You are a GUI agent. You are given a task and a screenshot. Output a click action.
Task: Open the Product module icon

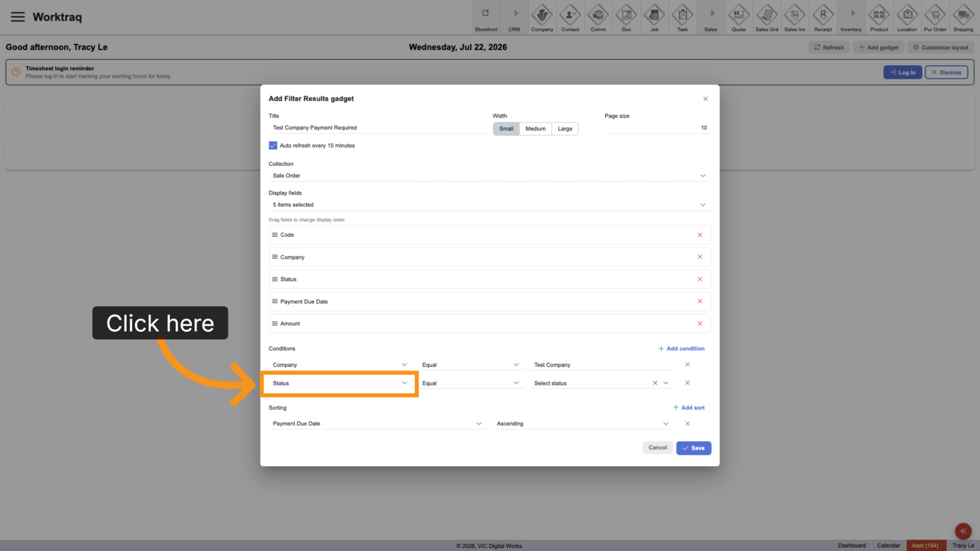[x=878, y=17]
